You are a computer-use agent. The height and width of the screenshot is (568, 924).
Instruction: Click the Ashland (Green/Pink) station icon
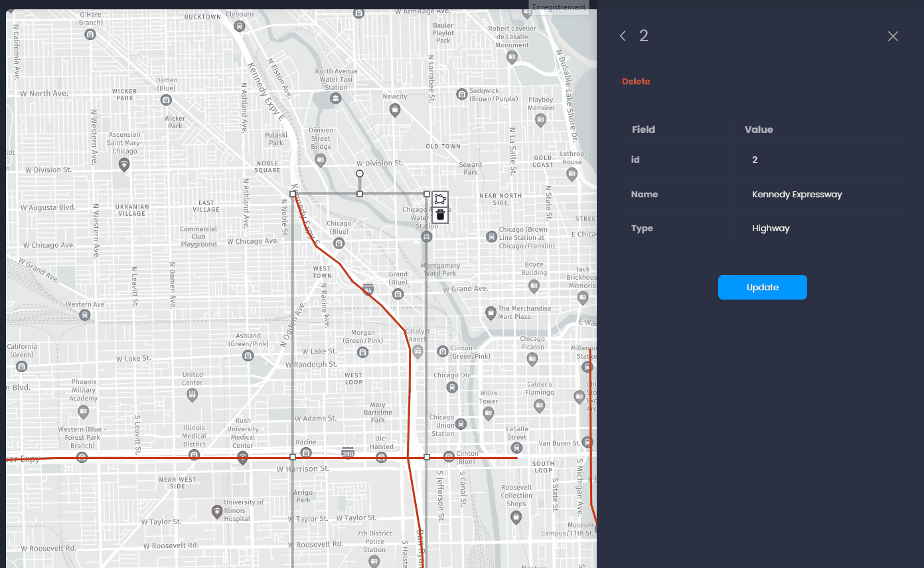248,355
